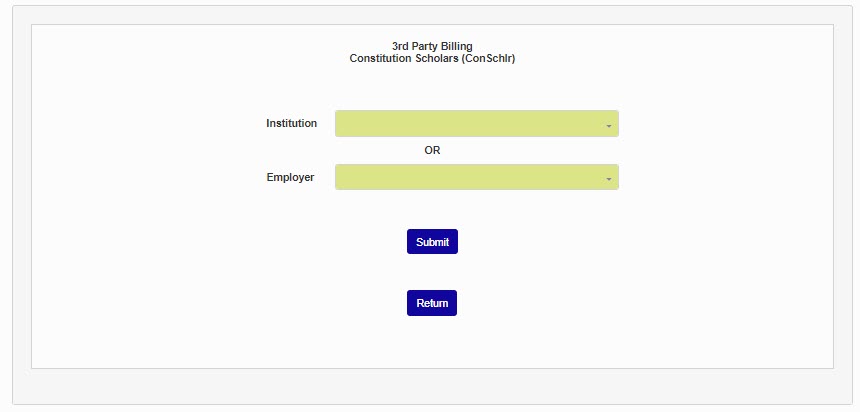Click the small chevron beside Employer
The image size is (860, 412).
608,179
